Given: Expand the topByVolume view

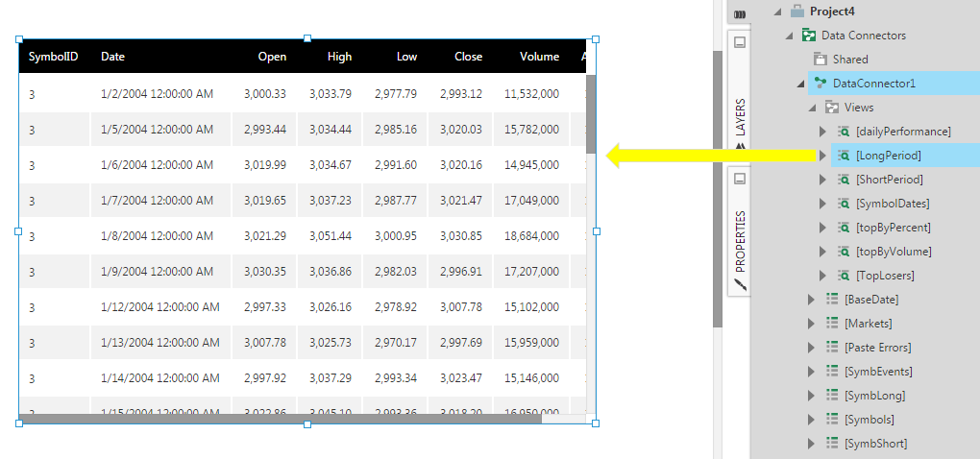Looking at the screenshot, I should click(x=823, y=252).
